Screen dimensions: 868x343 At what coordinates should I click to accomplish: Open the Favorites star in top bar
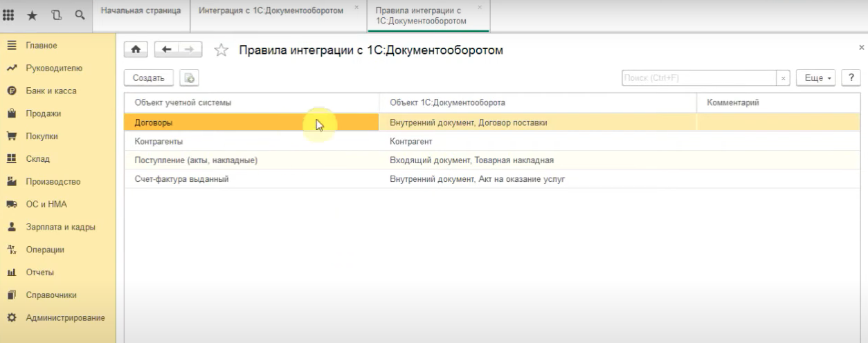click(x=32, y=16)
